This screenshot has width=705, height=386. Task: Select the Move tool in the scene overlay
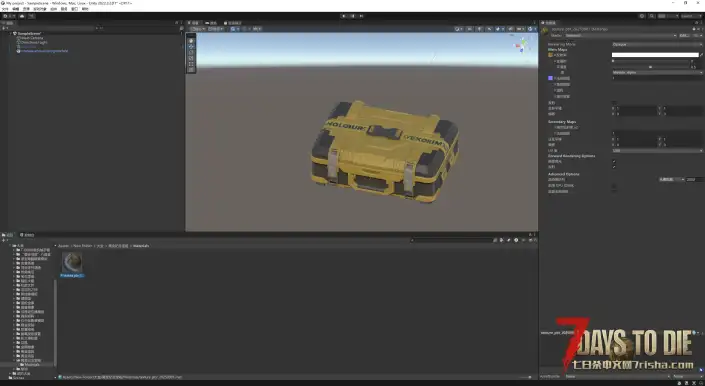191,47
